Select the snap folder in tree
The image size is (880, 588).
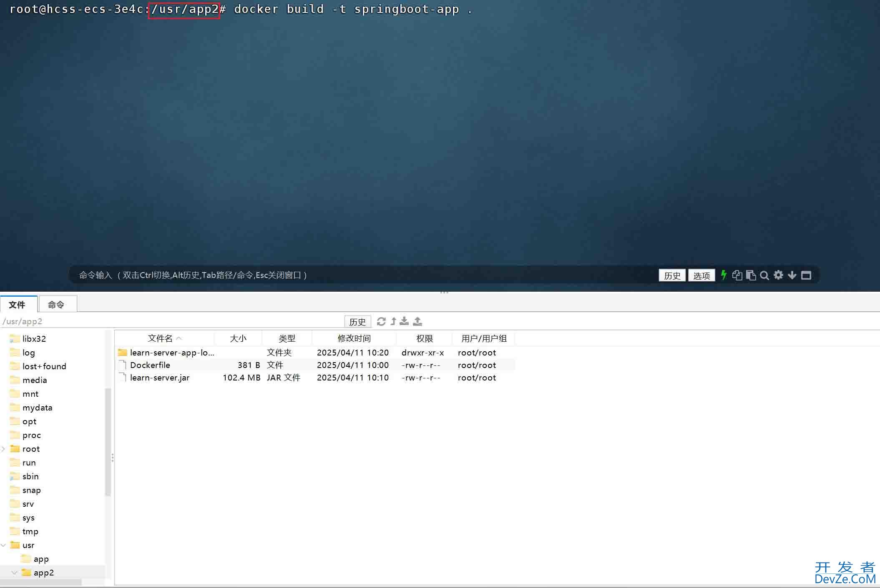coord(31,490)
